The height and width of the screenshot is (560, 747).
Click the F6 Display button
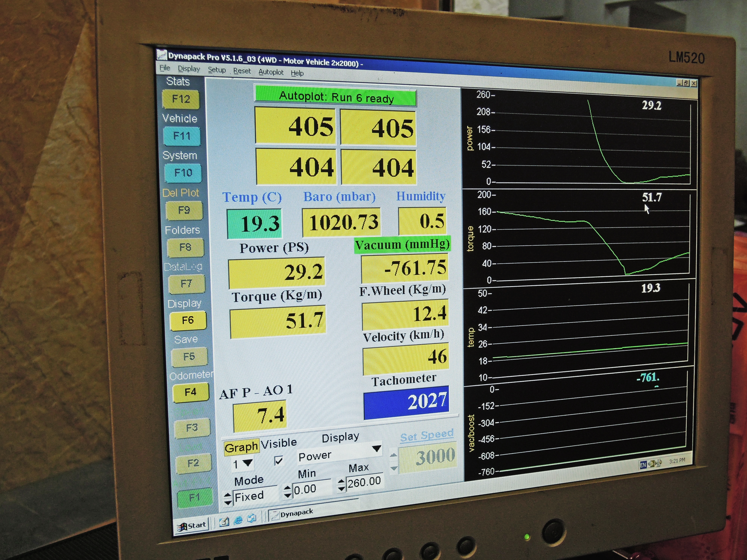tap(188, 320)
